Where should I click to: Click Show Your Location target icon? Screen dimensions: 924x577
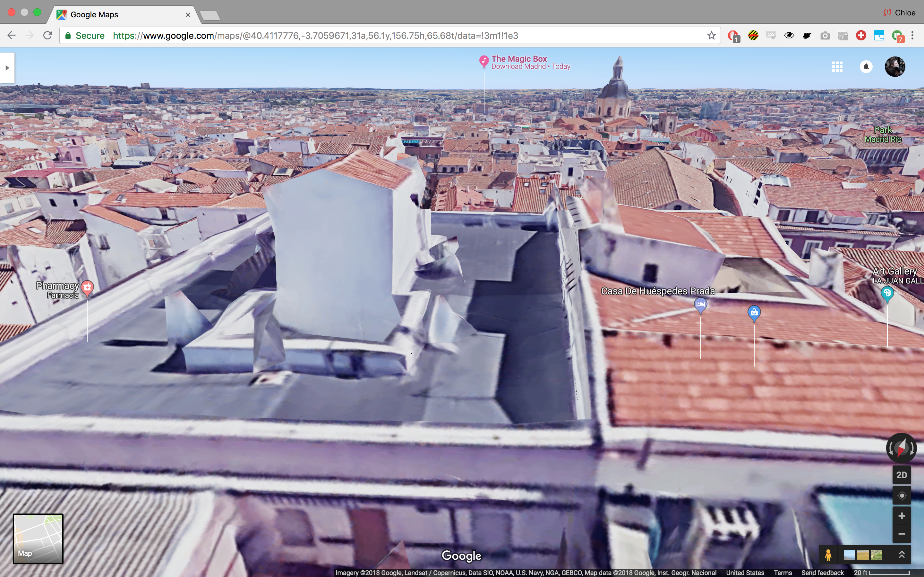pyautogui.click(x=902, y=495)
